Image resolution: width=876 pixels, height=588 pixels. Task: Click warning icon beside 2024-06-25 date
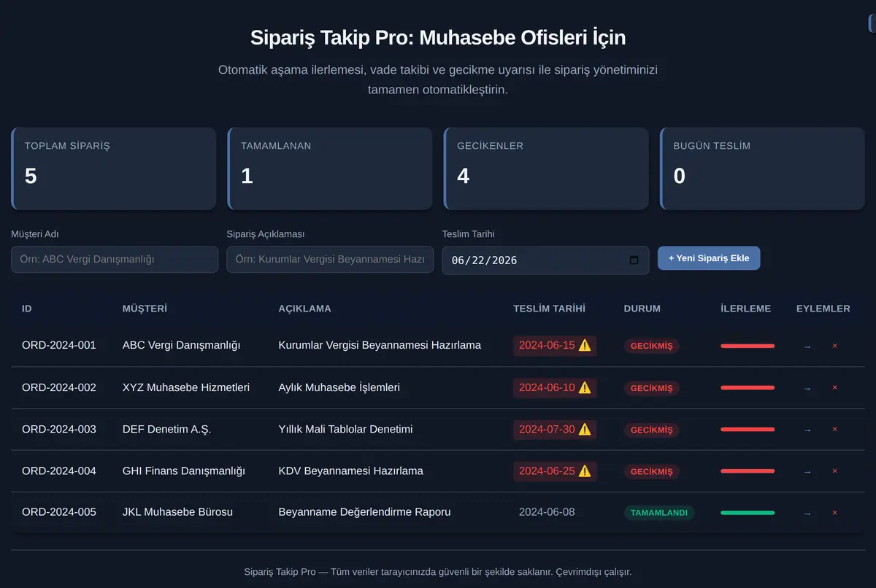point(585,471)
